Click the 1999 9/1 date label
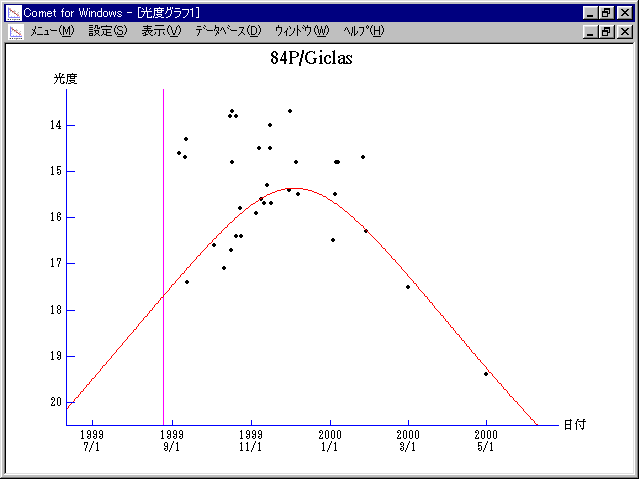The width and height of the screenshot is (639, 479). (x=172, y=441)
